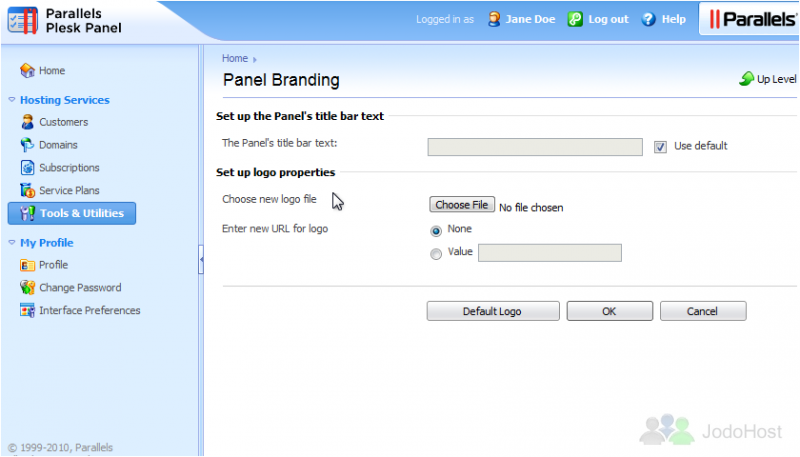Click the OK button

610,311
